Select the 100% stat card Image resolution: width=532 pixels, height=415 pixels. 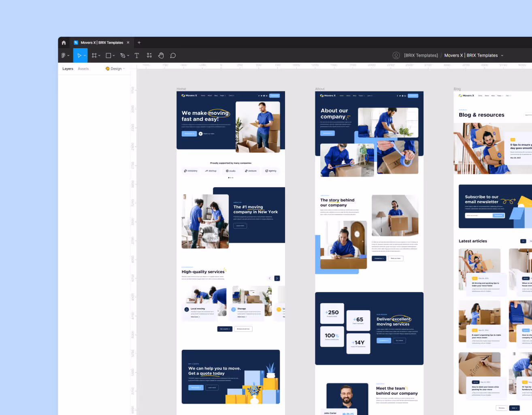coord(332,337)
